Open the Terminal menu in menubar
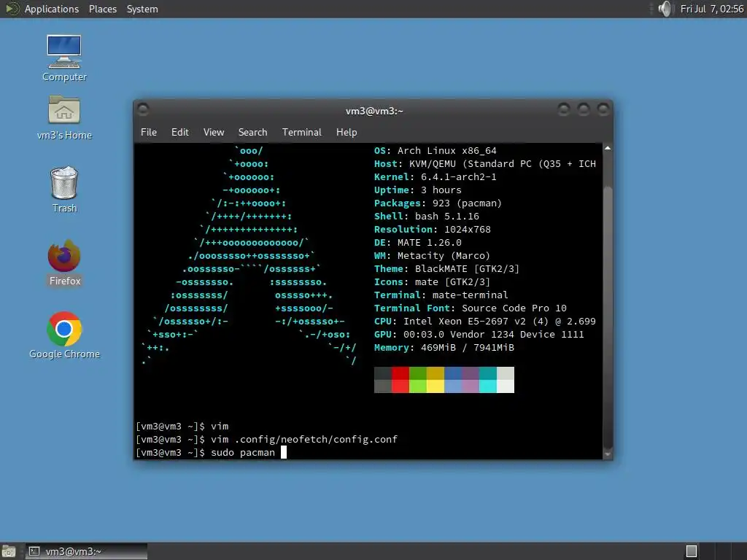The image size is (747, 560). coord(301,133)
